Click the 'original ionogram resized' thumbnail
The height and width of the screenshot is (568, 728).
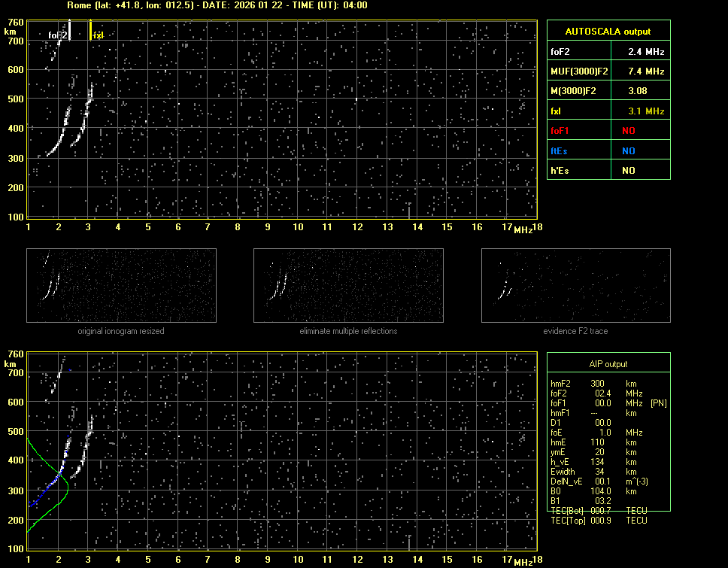point(121,285)
